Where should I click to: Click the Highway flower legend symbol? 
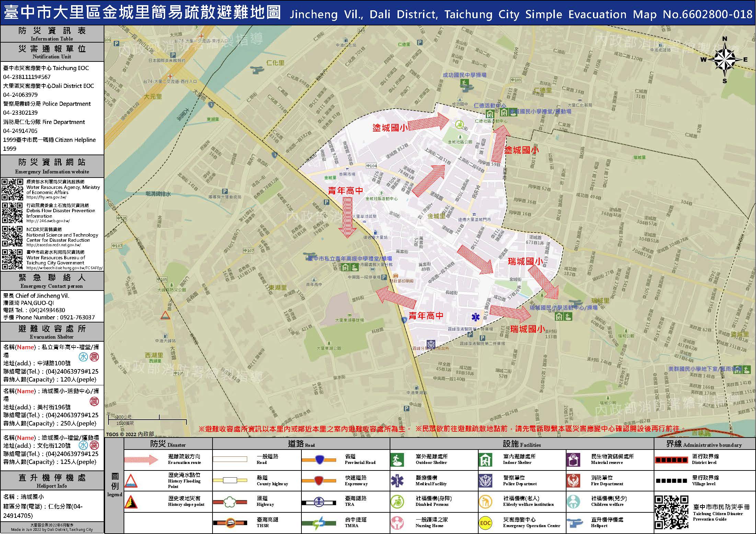(230, 502)
